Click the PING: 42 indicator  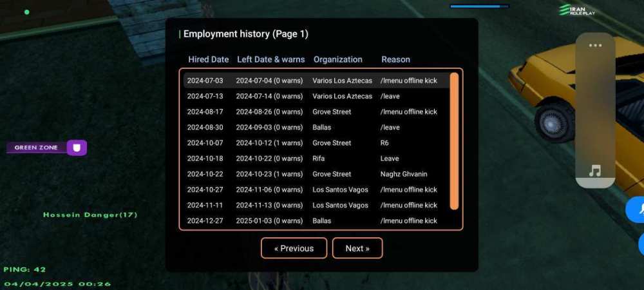24,270
